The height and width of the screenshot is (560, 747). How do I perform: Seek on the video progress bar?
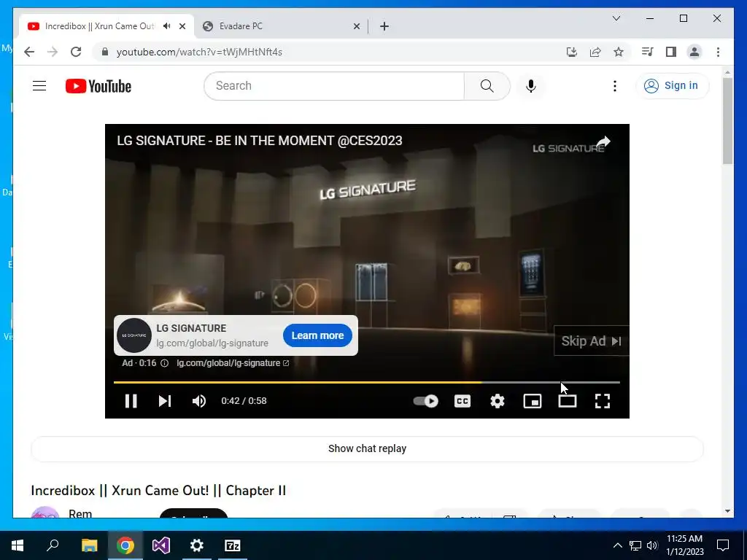click(367, 382)
